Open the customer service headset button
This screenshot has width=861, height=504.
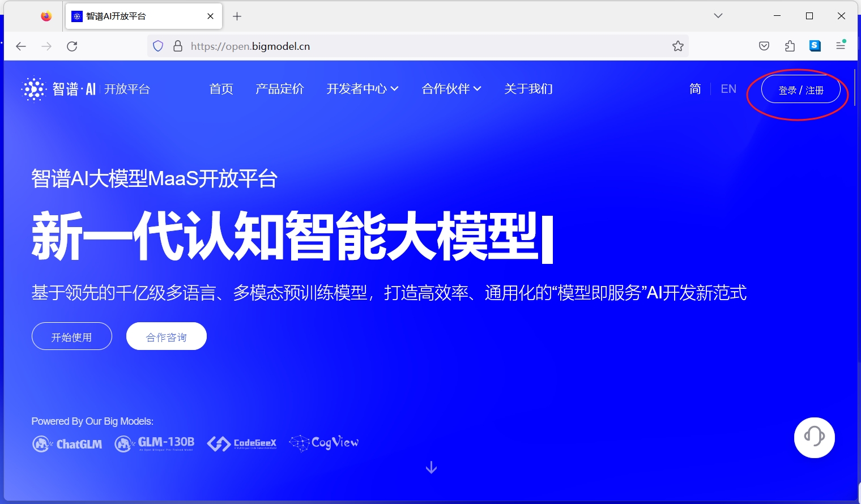click(815, 437)
